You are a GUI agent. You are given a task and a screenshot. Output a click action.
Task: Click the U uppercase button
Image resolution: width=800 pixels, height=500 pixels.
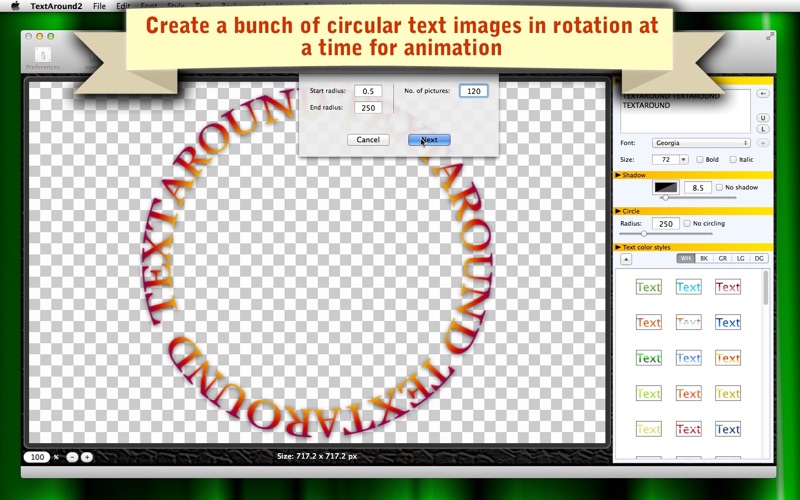763,118
